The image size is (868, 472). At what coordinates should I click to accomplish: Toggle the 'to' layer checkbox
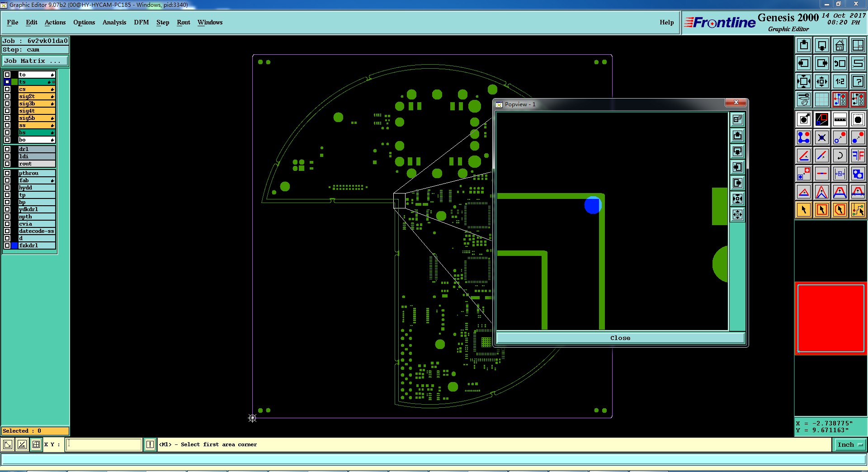pyautogui.click(x=7, y=75)
